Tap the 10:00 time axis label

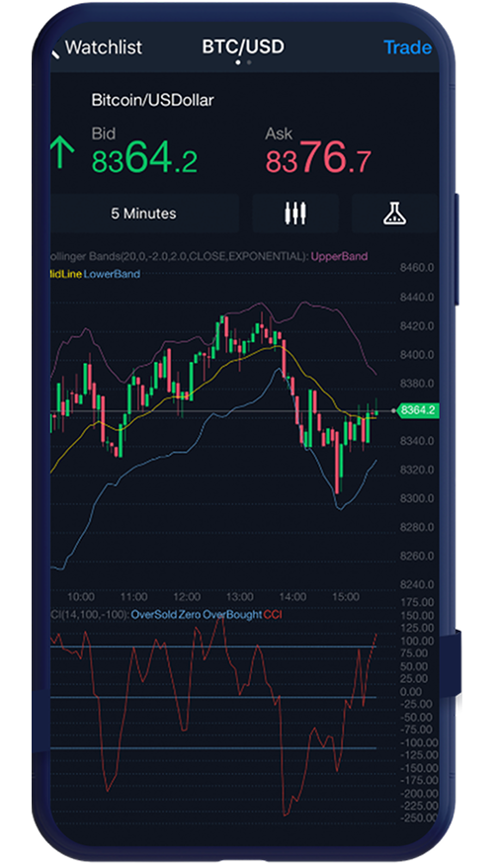[x=81, y=597]
